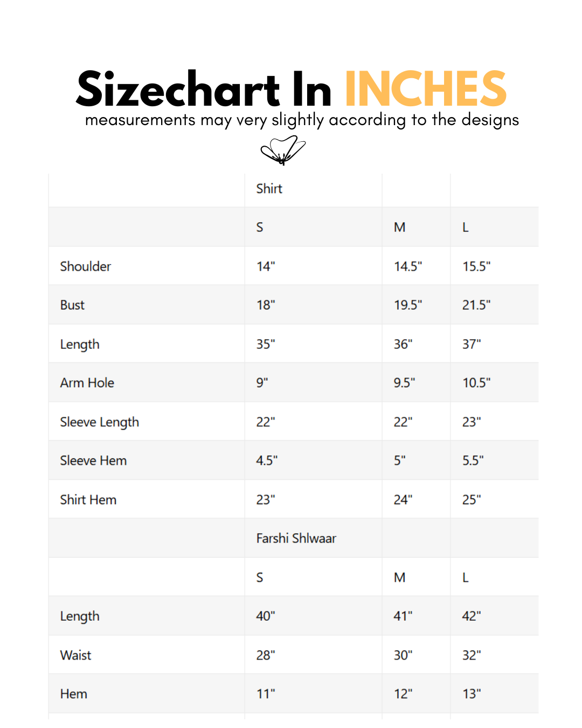This screenshot has width=582, height=728.
Task: Select the 'Arm Hole' row label
Action: pos(87,383)
